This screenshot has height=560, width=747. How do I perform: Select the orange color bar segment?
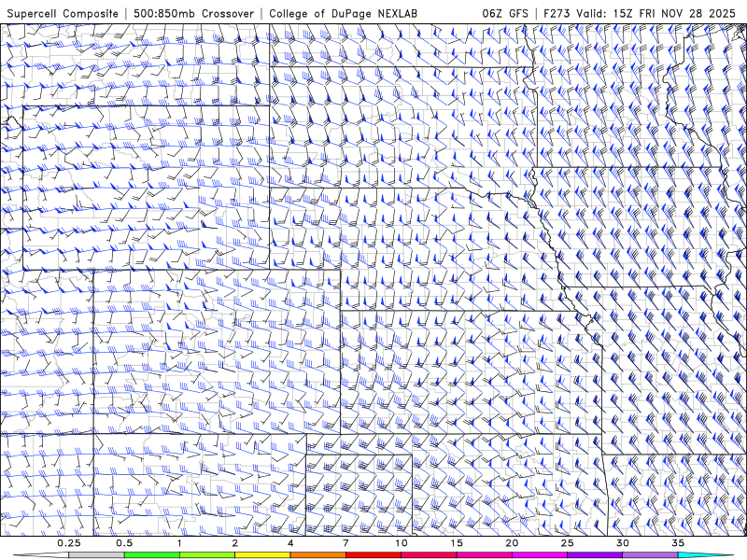(317, 555)
